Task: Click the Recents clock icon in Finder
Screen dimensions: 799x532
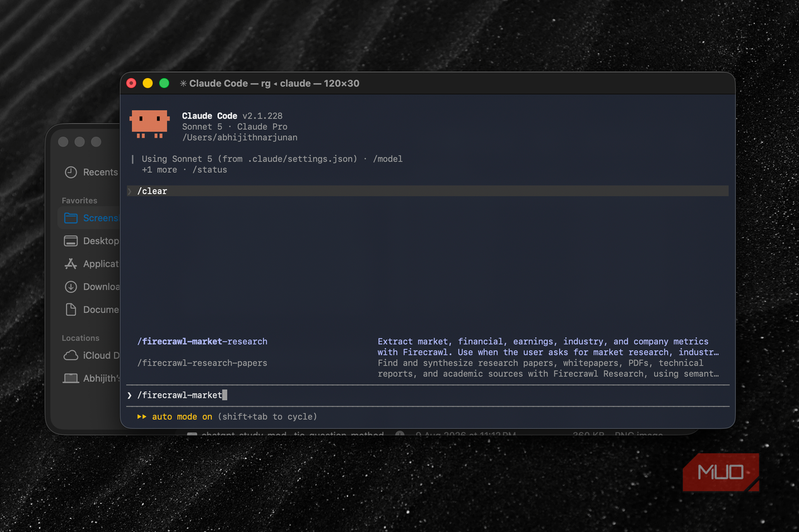Action: [71, 172]
